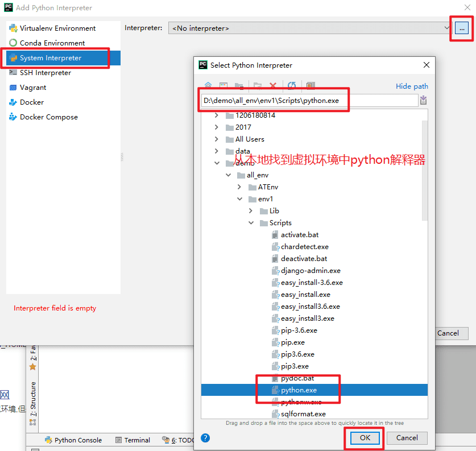Refresh the file tree
This screenshot has width=476, height=451.
coord(292,85)
